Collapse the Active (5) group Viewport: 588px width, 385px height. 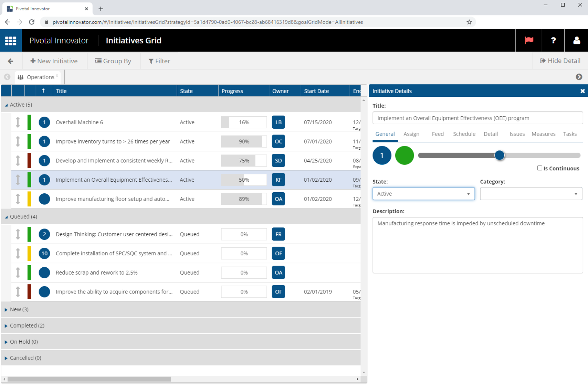6,105
